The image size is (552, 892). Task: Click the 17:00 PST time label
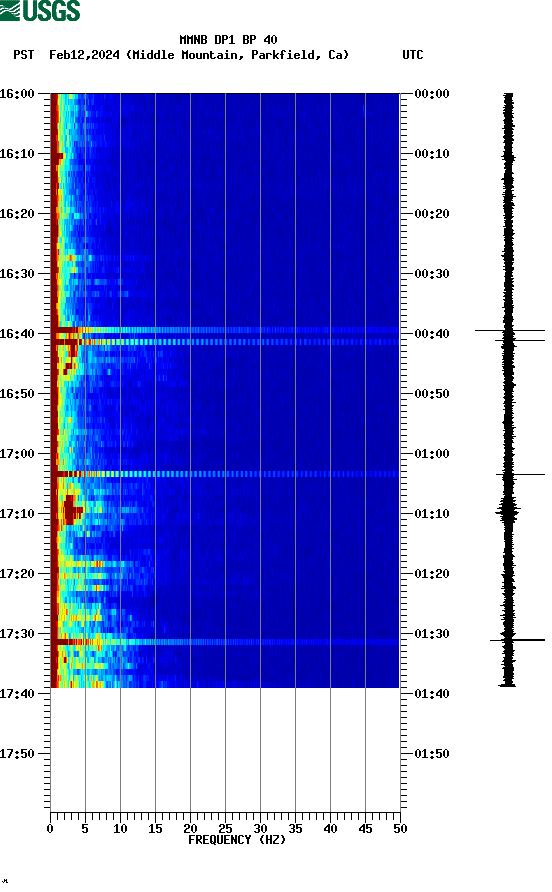point(17,453)
